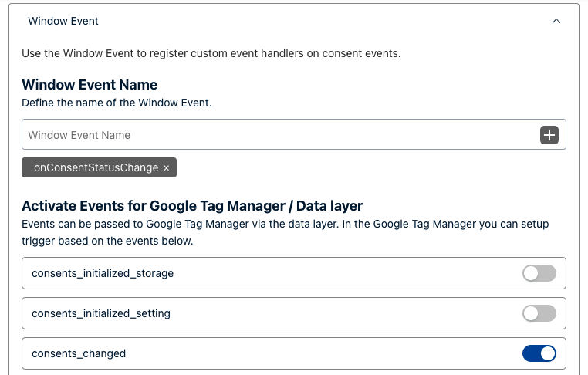Add event name with plus icon

click(549, 135)
